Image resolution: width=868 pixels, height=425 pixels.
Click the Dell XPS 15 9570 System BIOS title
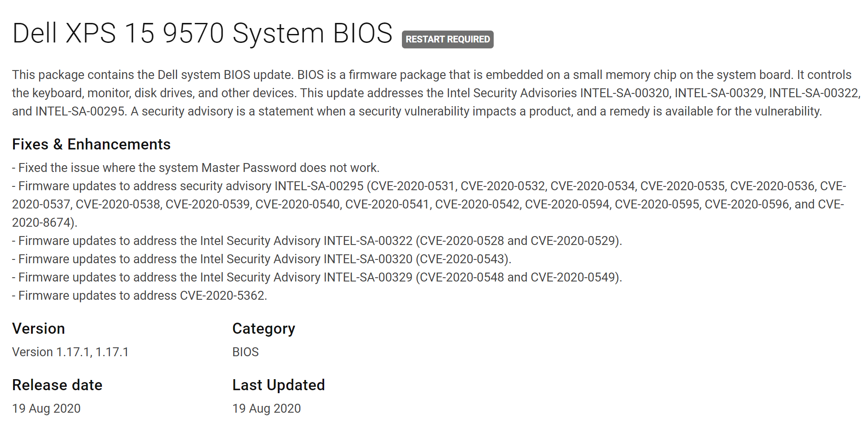(x=202, y=33)
